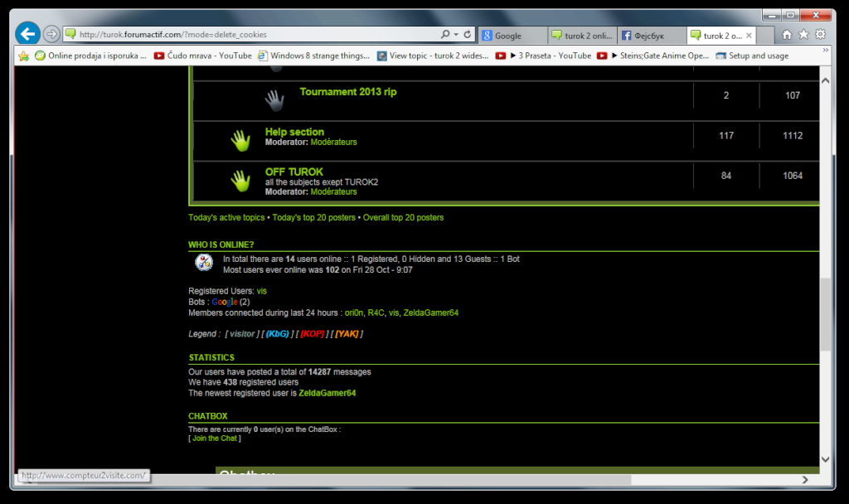
Task: Select the (KbG) legend group
Action: click(277, 334)
